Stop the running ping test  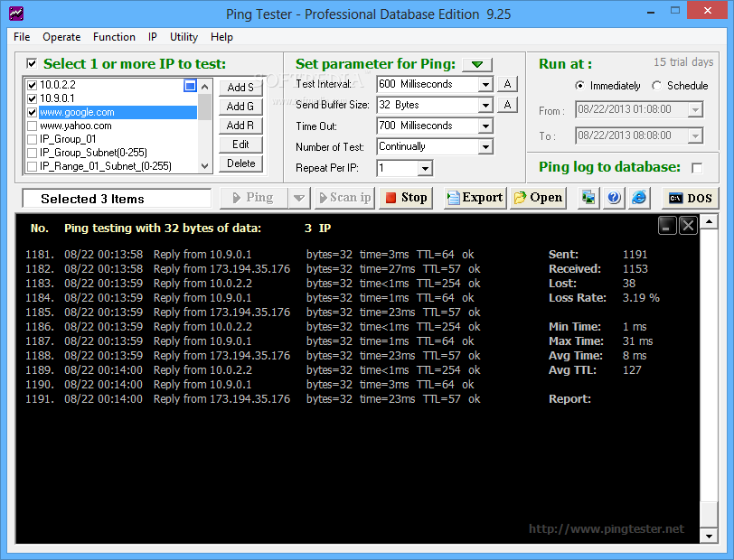[x=407, y=198]
